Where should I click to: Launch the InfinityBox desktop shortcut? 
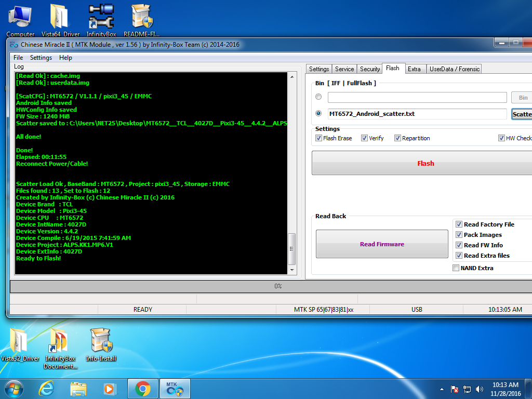[101, 17]
